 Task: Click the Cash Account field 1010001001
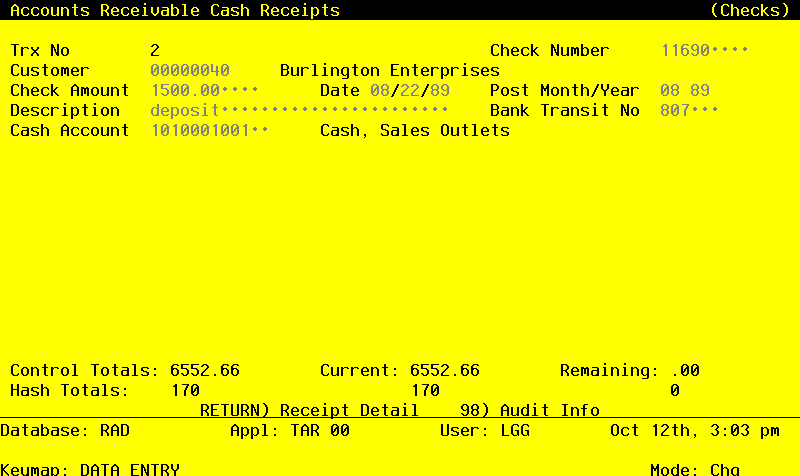[210, 130]
